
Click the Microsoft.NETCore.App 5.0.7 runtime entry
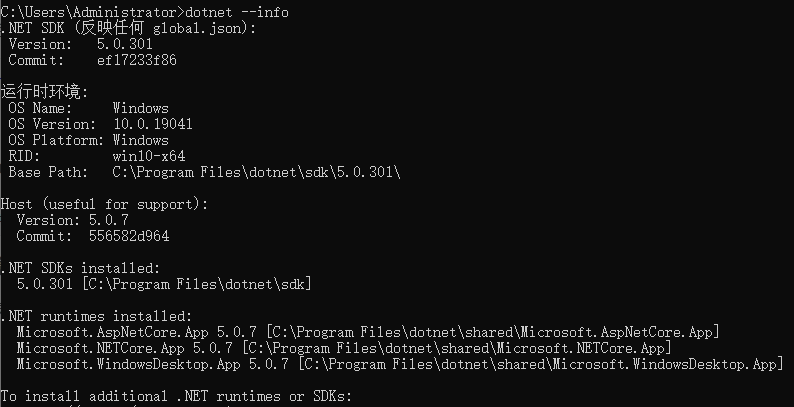pyautogui.click(x=124, y=348)
